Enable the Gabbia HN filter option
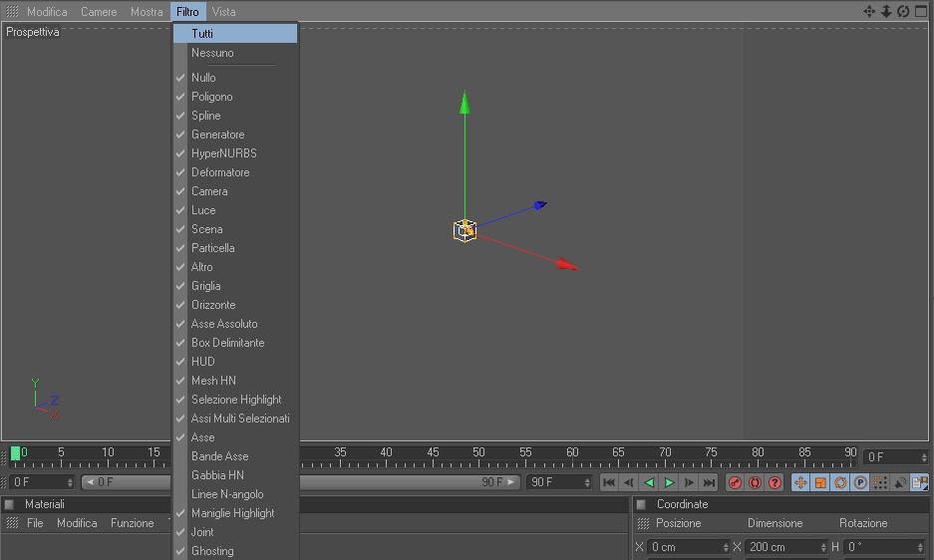Image resolution: width=934 pixels, height=560 pixels. (x=236, y=475)
